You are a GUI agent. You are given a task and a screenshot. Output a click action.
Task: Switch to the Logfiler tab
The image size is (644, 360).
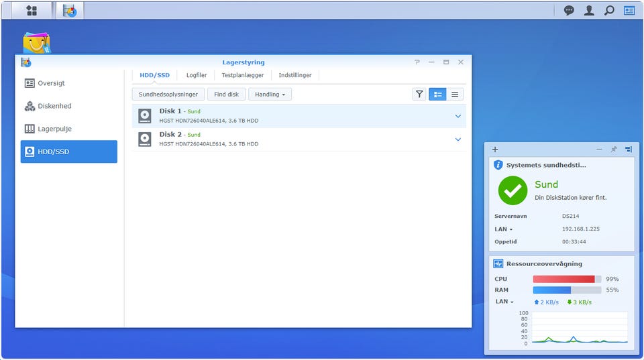tap(197, 75)
